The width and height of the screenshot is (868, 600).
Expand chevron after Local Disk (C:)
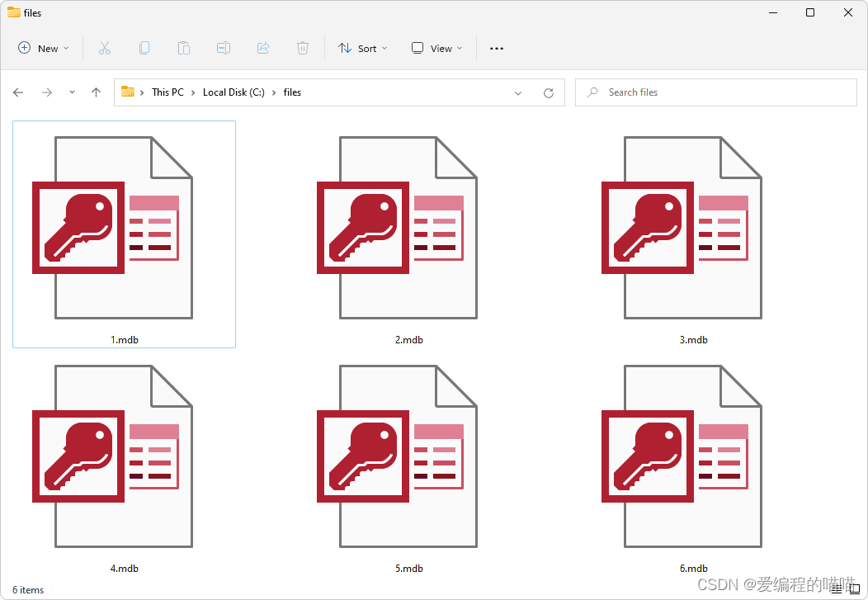pos(274,92)
